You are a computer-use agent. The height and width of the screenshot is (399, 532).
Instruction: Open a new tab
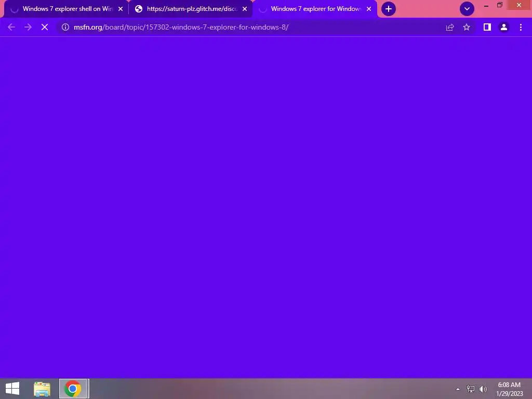[389, 9]
